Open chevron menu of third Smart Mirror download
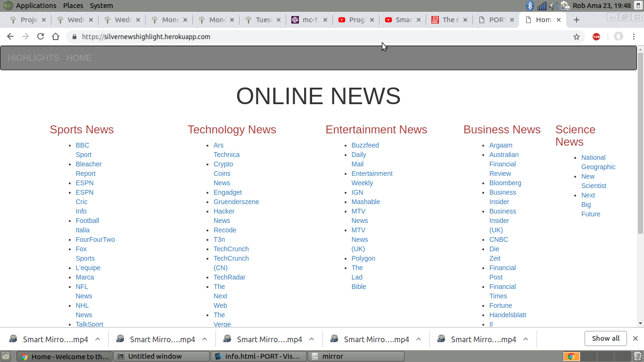This screenshot has width=644, height=362. pos(312,339)
